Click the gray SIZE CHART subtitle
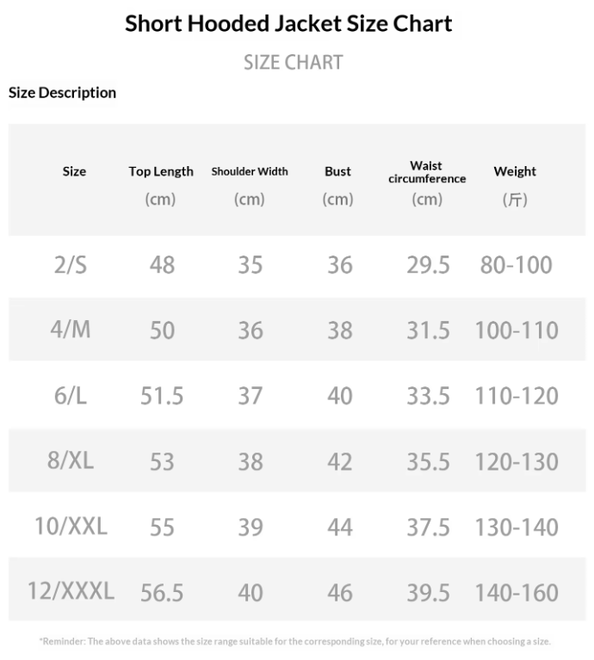The image size is (594, 660). point(293,62)
